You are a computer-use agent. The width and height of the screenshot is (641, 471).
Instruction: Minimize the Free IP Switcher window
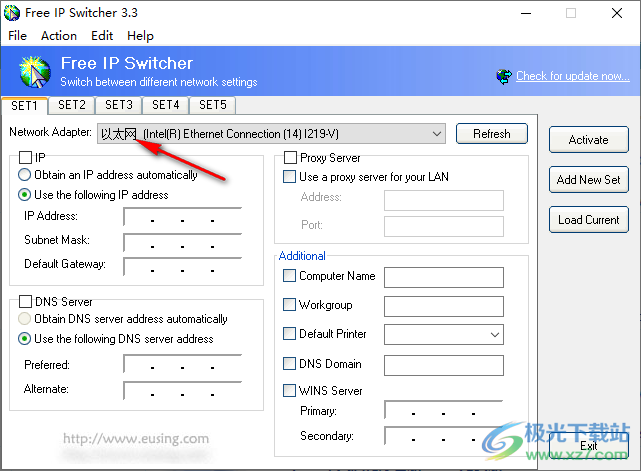526,13
